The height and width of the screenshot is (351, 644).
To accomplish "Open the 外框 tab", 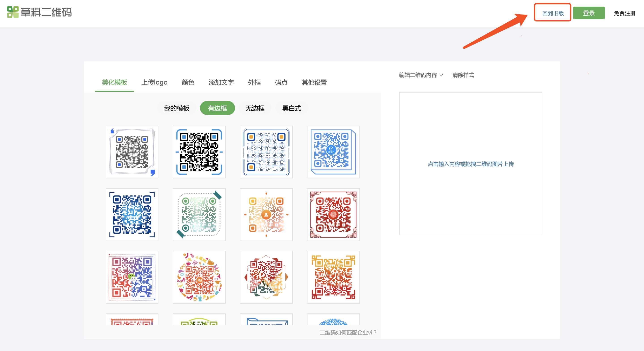I will point(254,82).
